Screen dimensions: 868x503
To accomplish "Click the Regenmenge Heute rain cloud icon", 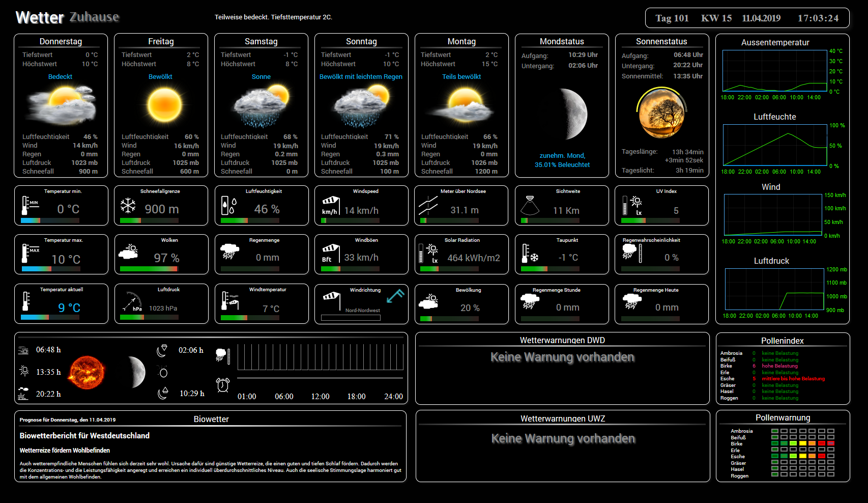I will pos(632,301).
